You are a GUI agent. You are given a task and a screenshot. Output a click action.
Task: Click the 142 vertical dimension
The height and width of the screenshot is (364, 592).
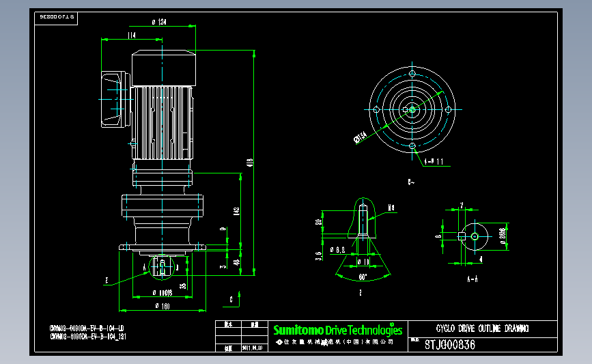pos(236,212)
